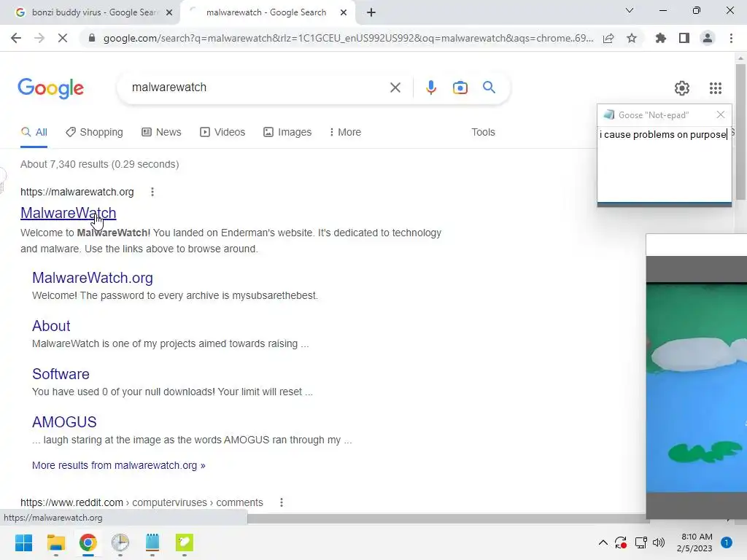The image size is (747, 560).
Task: Open the Google apps grid
Action: (x=716, y=88)
